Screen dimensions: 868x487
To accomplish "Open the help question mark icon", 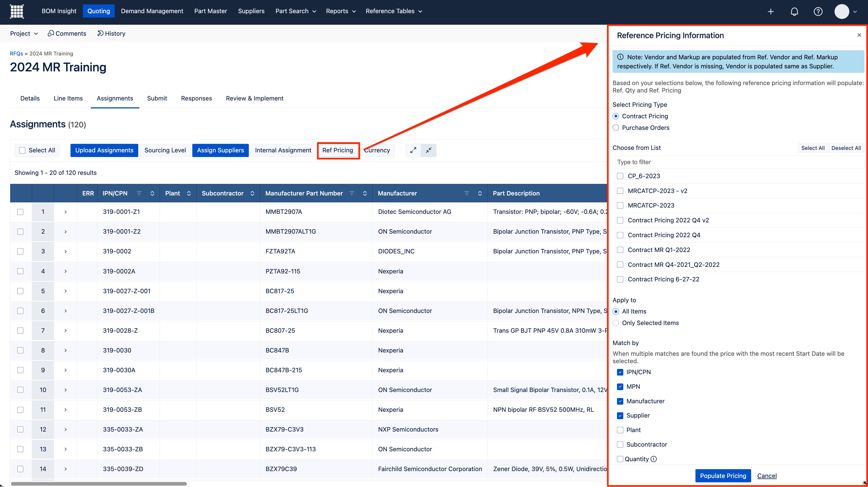I will point(818,12).
